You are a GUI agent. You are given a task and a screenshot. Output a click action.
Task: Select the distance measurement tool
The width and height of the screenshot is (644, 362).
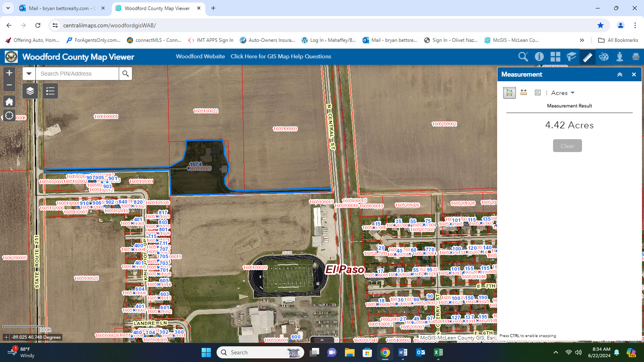pos(524,93)
